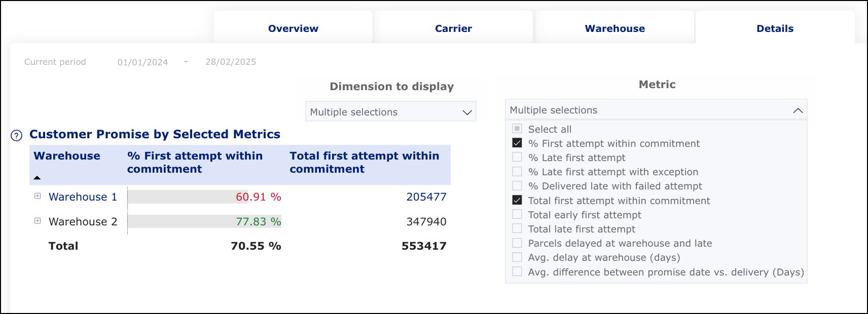Open the Carrier tab

(x=453, y=28)
